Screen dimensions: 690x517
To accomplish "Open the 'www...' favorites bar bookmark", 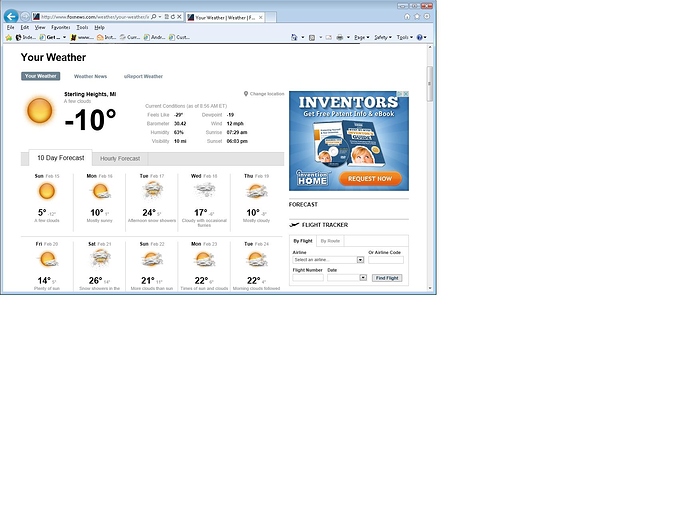I will tap(82, 37).
